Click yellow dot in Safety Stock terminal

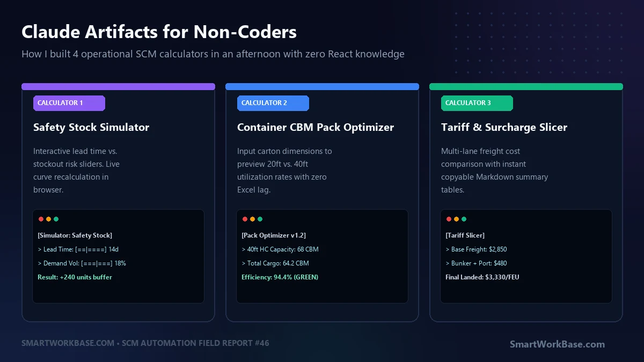click(x=48, y=219)
